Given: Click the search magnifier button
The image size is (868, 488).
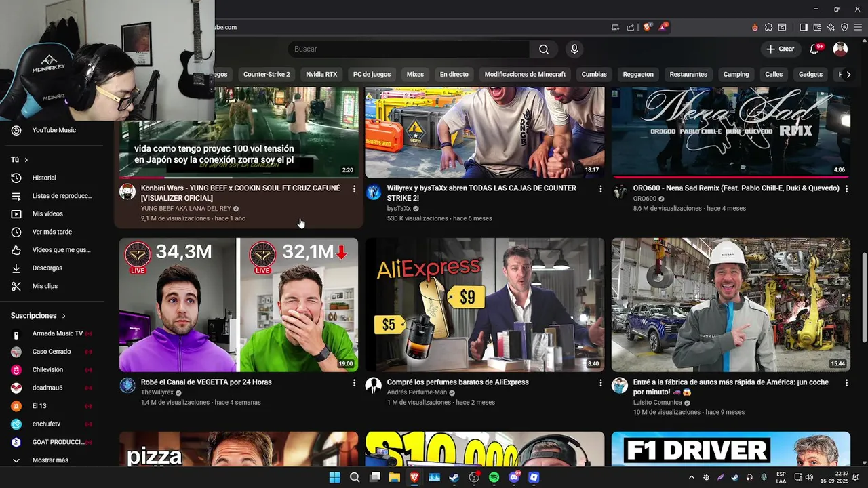Looking at the screenshot, I should coord(544,49).
